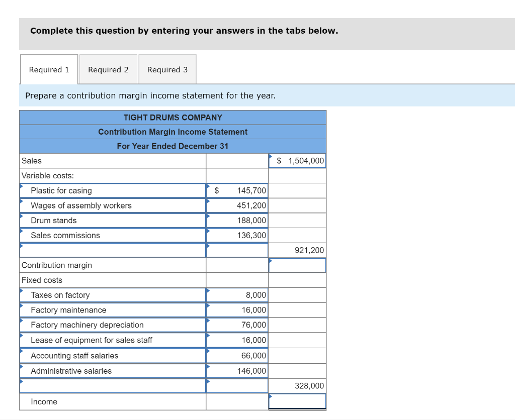Click the 1,504,000 Sales amount cell
Image resolution: width=515 pixels, height=420 pixels.
tap(297, 160)
